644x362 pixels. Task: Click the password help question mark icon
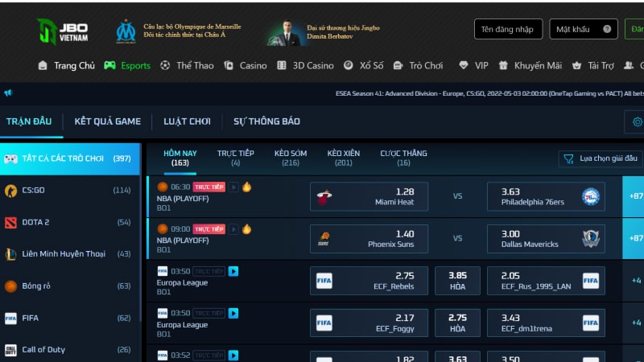pyautogui.click(x=607, y=29)
